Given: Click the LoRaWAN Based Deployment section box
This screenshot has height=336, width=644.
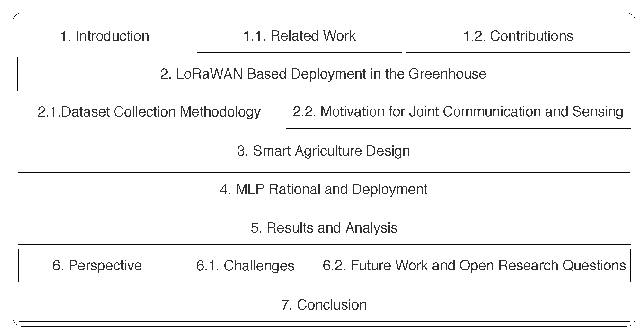Looking at the screenshot, I should click(324, 74).
